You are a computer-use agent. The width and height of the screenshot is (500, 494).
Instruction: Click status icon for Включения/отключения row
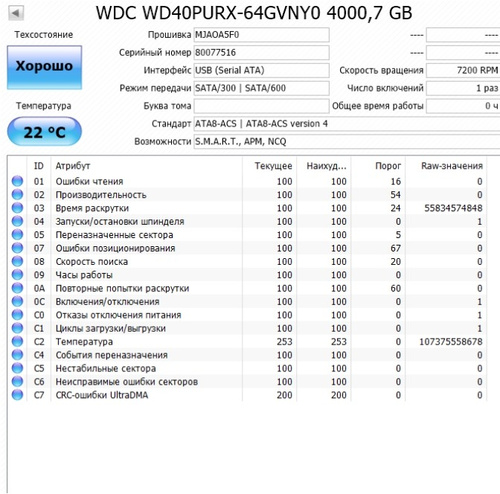point(17,301)
